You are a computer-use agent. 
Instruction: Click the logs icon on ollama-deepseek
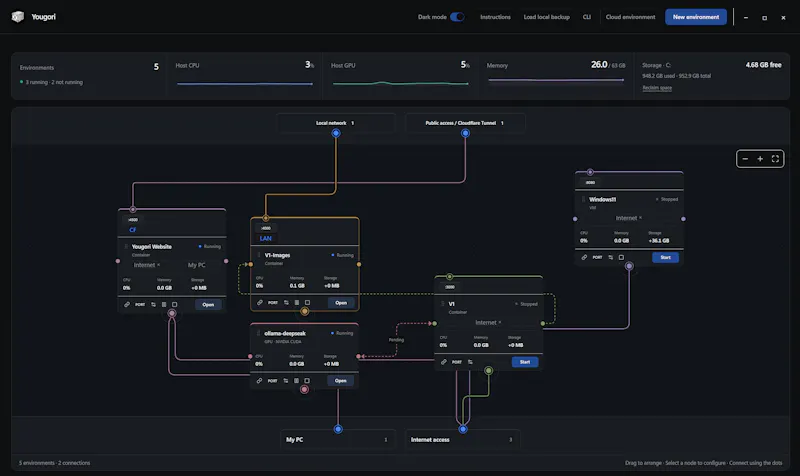tap(296, 381)
